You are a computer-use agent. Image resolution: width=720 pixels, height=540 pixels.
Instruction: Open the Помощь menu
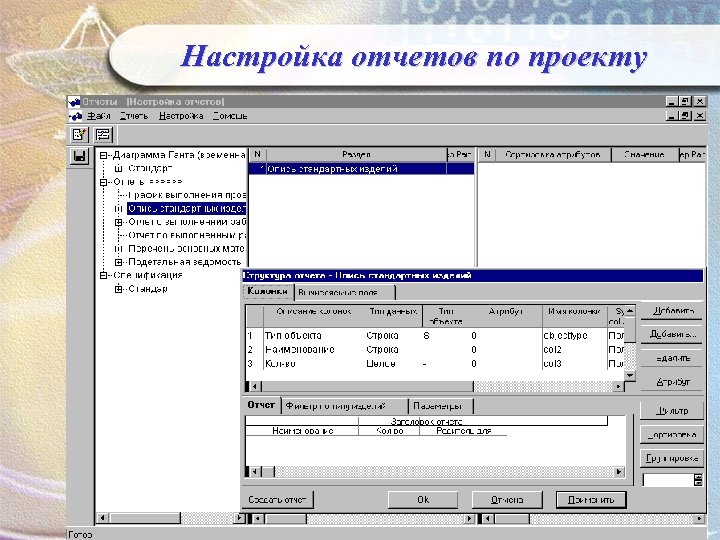(x=230, y=116)
